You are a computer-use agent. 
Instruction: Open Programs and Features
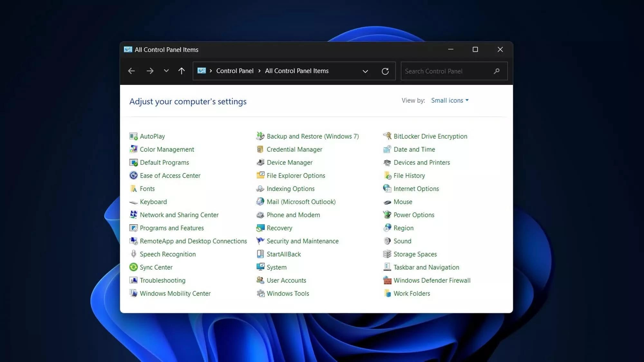172,228
